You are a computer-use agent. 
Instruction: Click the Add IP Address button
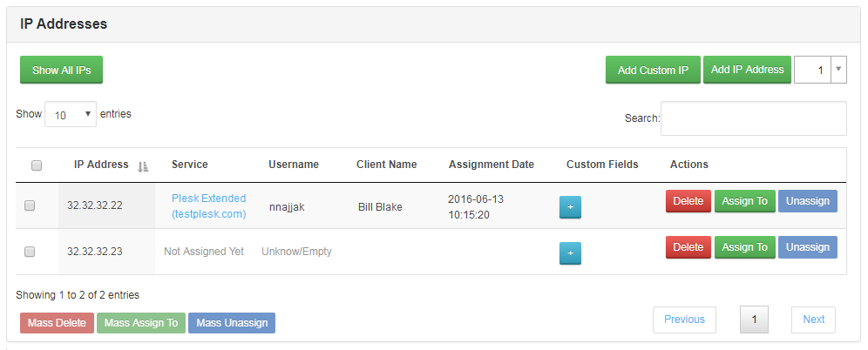point(748,69)
